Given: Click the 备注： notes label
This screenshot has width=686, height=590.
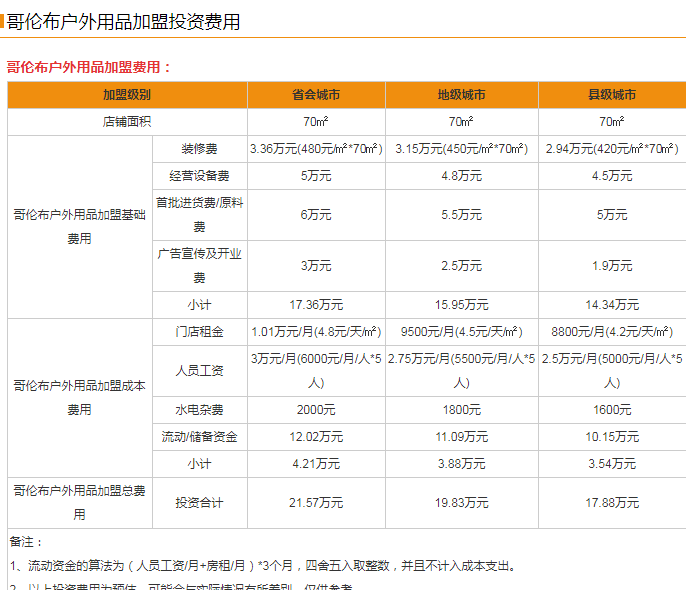Looking at the screenshot, I should 26,542.
